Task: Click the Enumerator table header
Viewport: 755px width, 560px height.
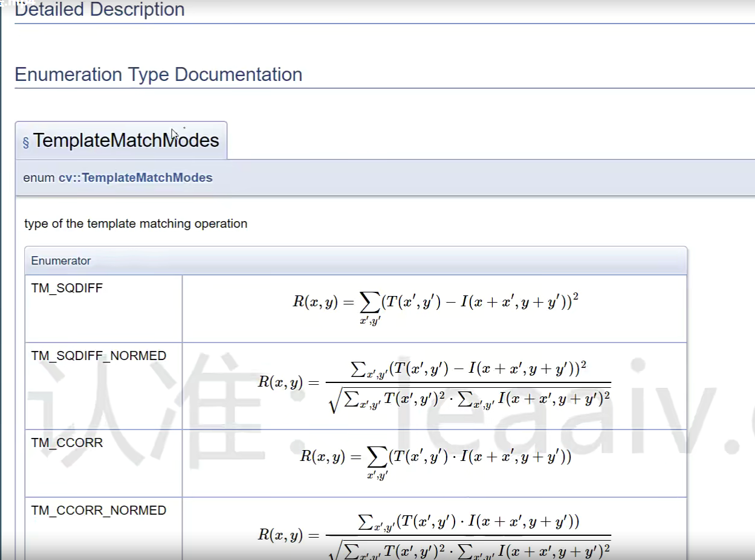Action: coord(61,261)
